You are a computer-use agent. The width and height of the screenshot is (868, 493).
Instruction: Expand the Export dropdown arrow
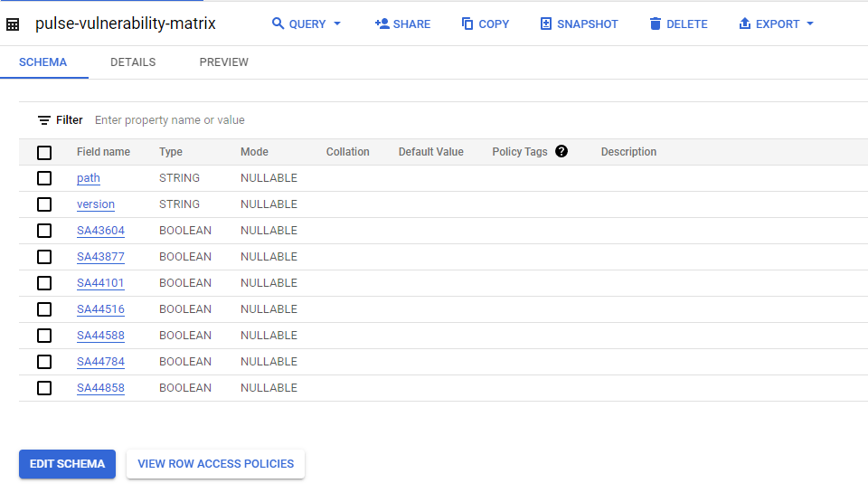click(809, 24)
